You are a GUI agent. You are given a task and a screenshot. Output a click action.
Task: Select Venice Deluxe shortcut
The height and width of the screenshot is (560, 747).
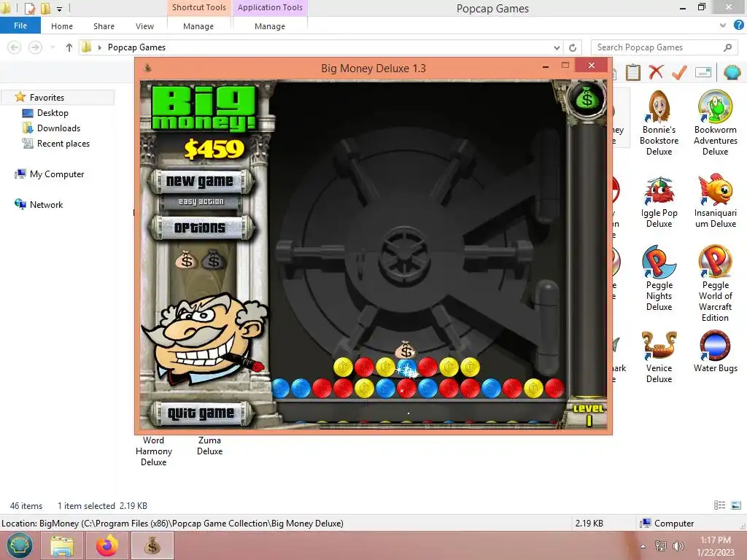click(659, 357)
